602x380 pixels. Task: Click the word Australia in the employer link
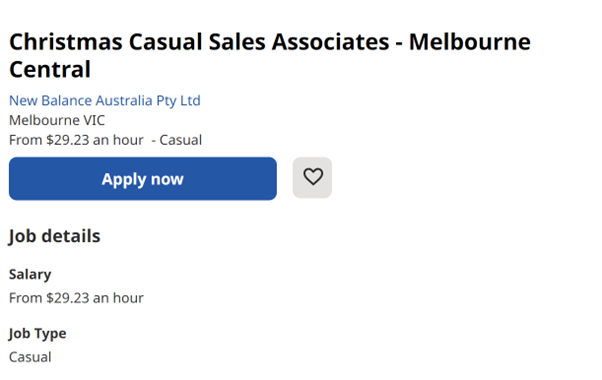click(x=124, y=101)
